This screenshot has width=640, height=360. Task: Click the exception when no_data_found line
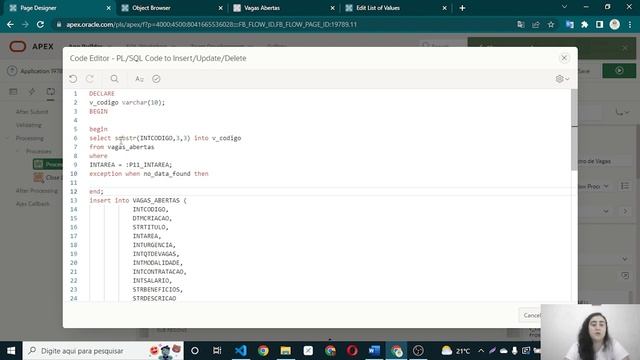click(149, 173)
